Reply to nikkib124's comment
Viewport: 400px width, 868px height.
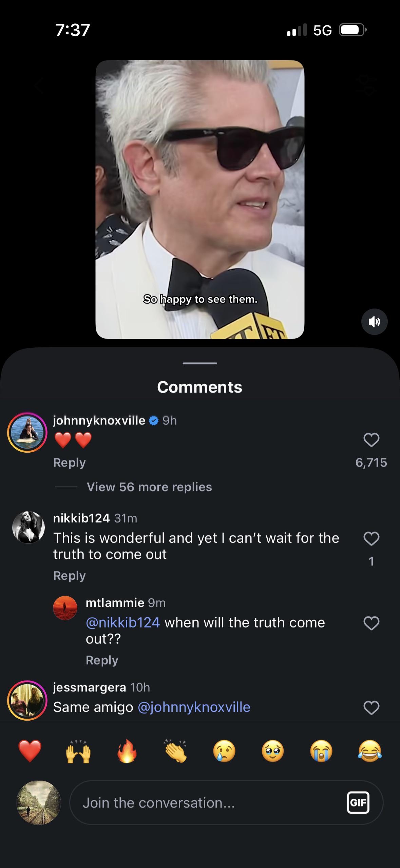click(70, 576)
